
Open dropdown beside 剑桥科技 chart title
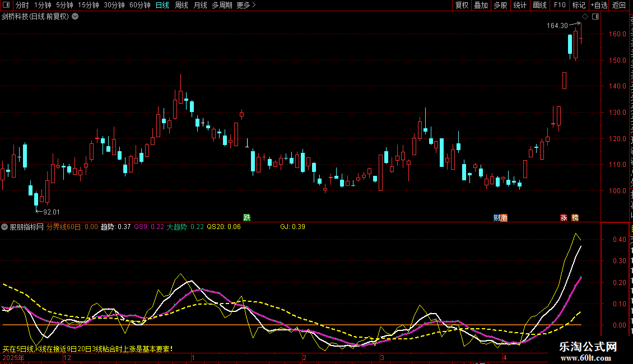pyautogui.click(x=75, y=17)
